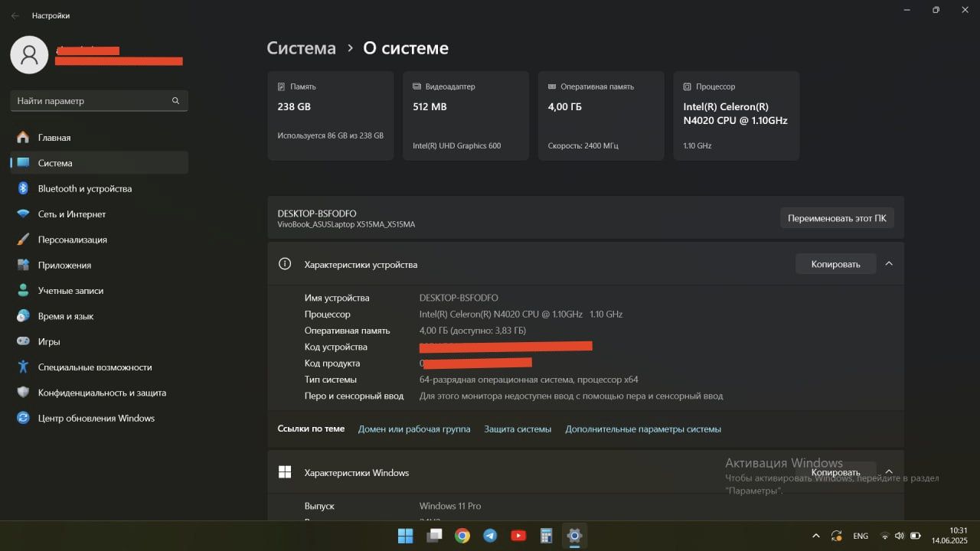Collapse the Характеристики устройства section
The image size is (980, 551).
click(889, 263)
